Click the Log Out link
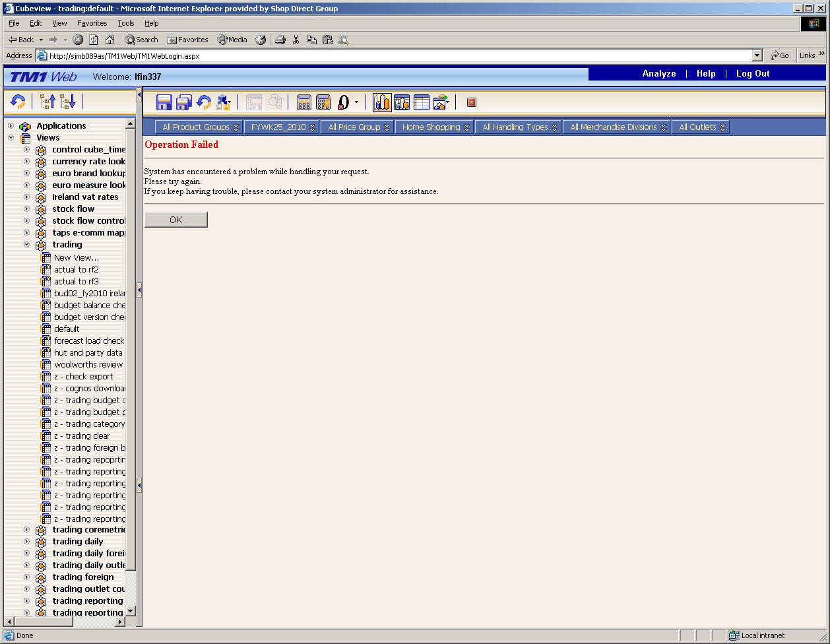The image size is (830, 644). click(752, 74)
